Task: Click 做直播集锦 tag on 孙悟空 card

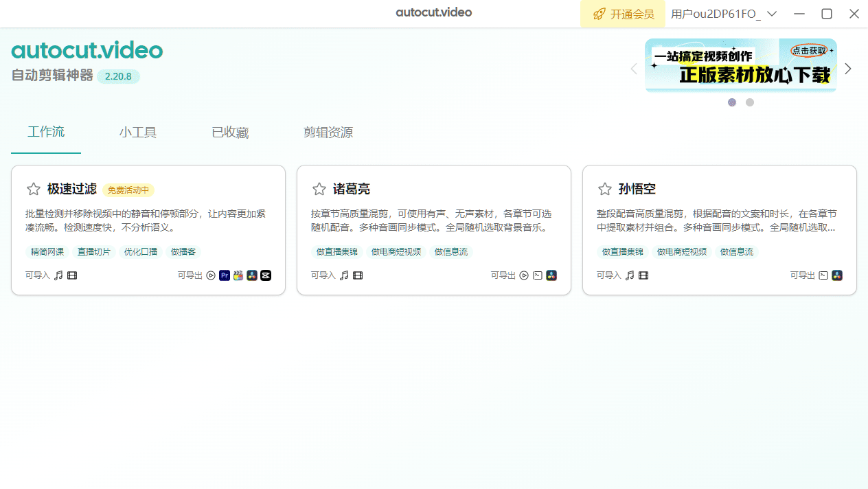Action: [623, 252]
